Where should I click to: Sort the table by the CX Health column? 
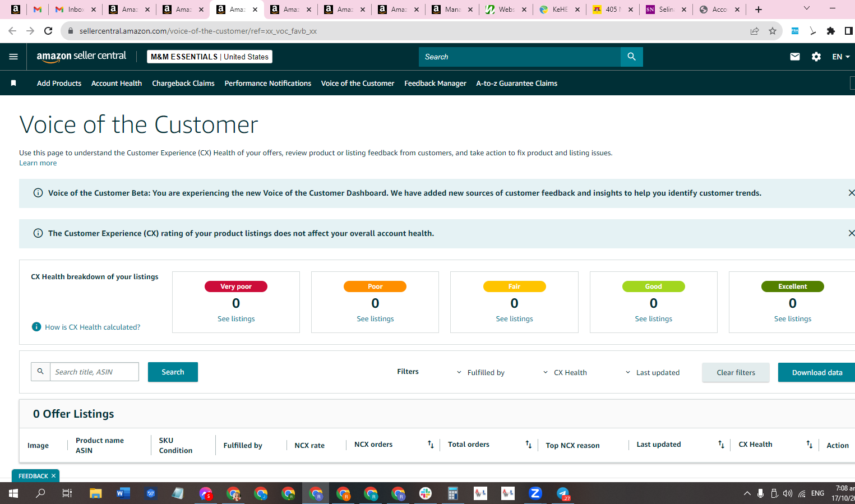point(809,445)
